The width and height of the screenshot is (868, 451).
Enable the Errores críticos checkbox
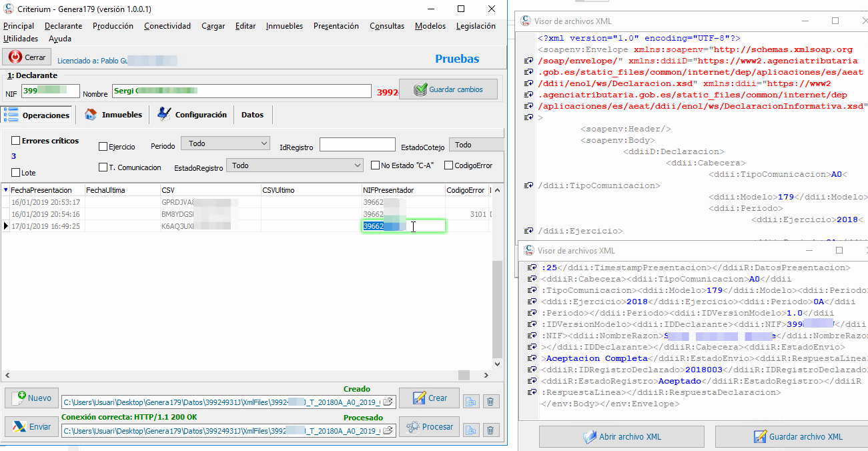(16, 141)
